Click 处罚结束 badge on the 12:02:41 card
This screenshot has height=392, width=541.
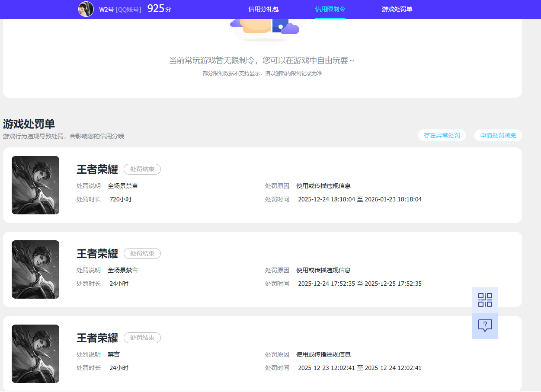[142, 338]
